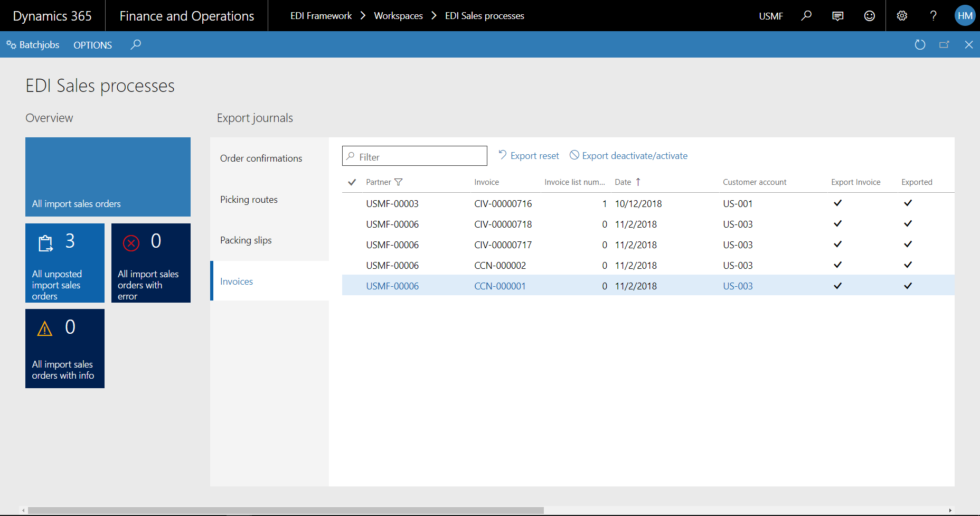Click the Export reset arrow icon
980x516 pixels.
503,155
